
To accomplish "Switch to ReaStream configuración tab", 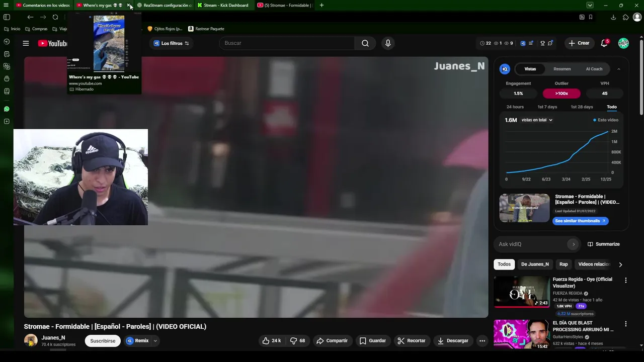I will pos(165,5).
